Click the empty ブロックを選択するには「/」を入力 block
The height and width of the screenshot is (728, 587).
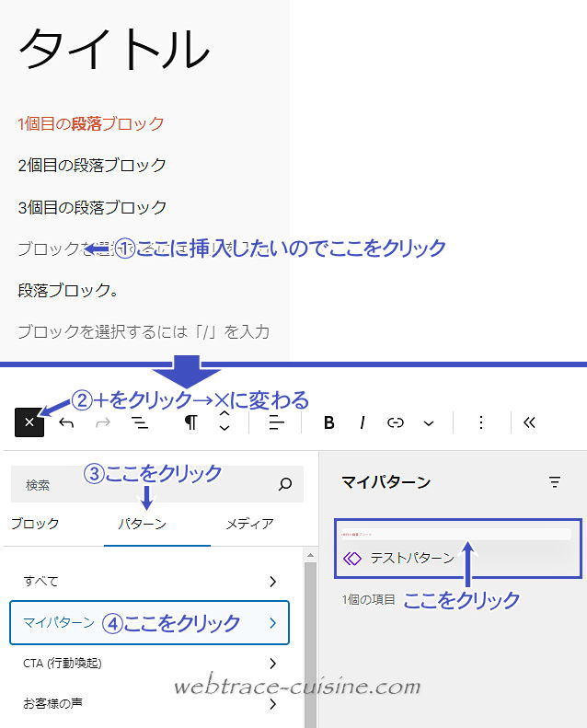tap(144, 332)
